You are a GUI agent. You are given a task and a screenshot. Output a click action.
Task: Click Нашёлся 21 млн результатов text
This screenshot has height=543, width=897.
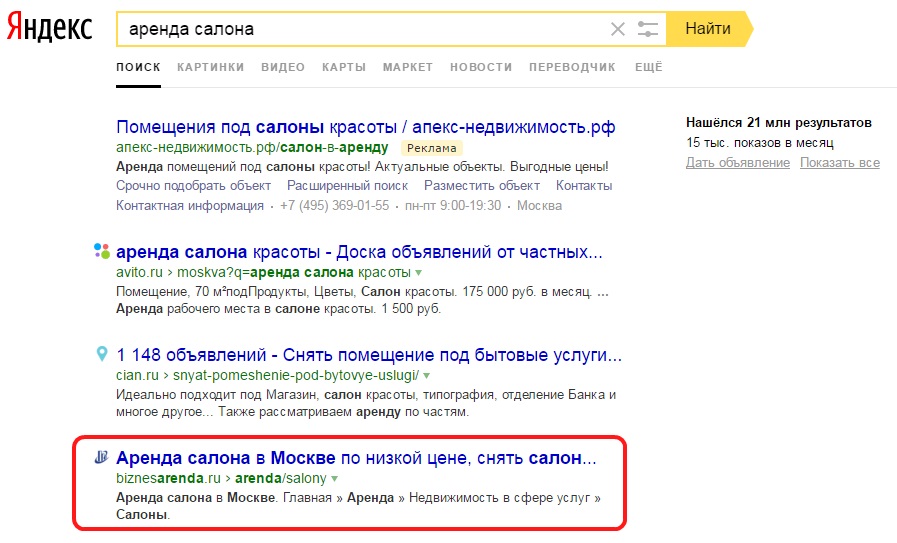pyautogui.click(x=779, y=122)
